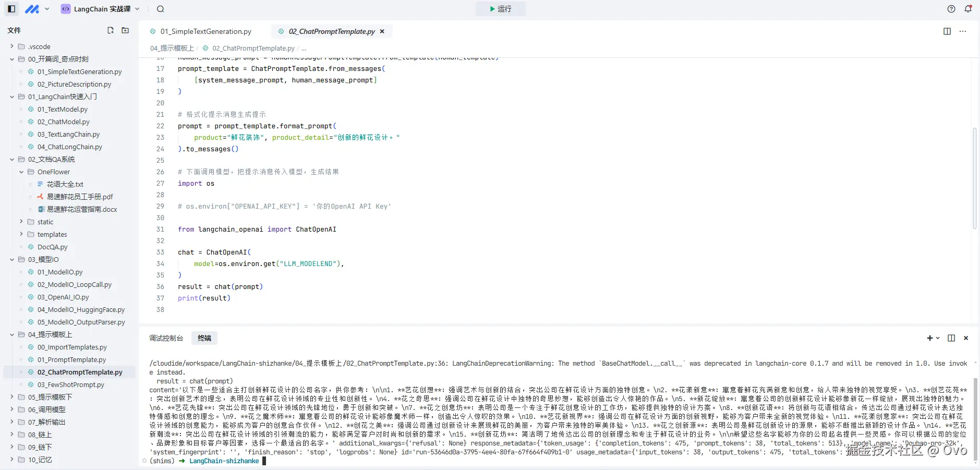Switch to the 调试控制台 tab
The image size is (980, 470).
click(x=166, y=338)
